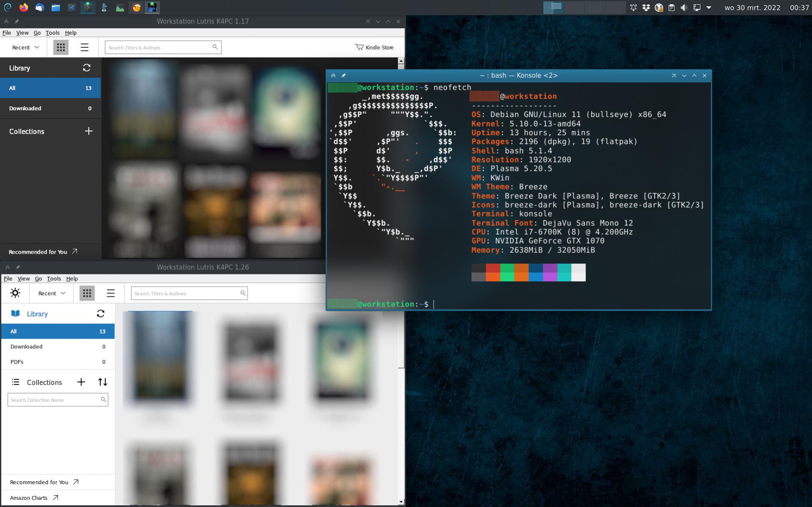Open the Dropbox tray icon

pos(646,7)
